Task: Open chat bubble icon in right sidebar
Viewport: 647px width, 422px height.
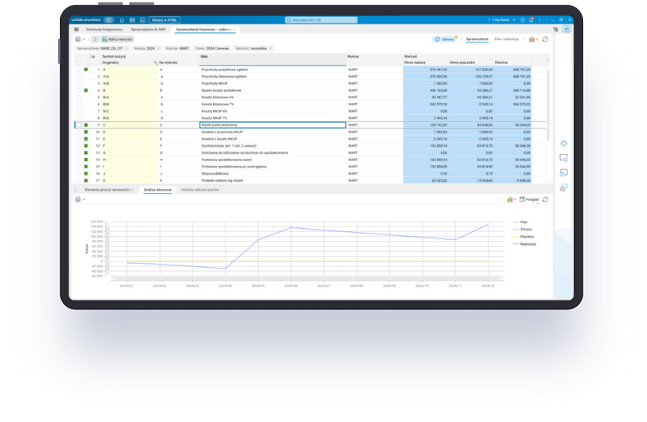Action: 564,158
